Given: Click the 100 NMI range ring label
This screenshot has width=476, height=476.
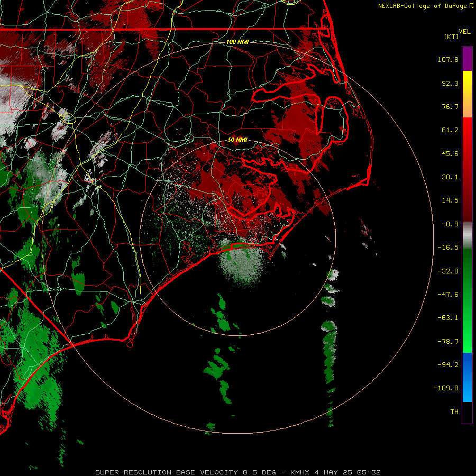Looking at the screenshot, I should tap(237, 42).
